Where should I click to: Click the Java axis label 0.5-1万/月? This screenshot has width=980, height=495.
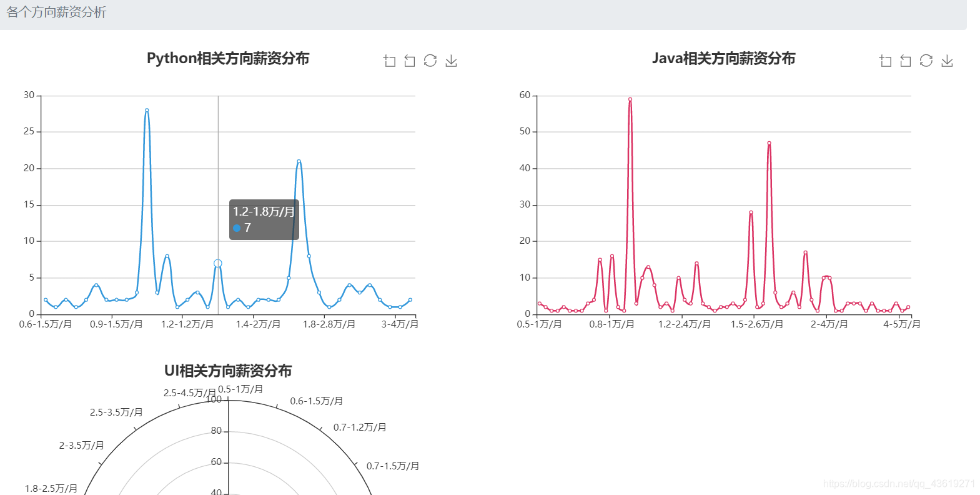point(540,324)
